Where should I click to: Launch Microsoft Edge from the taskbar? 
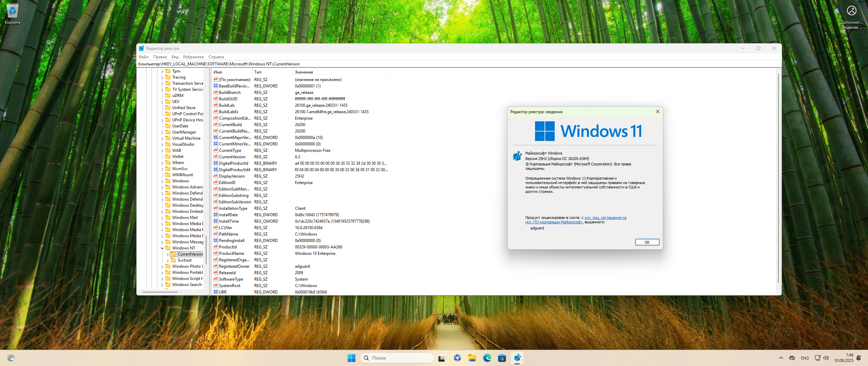coord(487,358)
